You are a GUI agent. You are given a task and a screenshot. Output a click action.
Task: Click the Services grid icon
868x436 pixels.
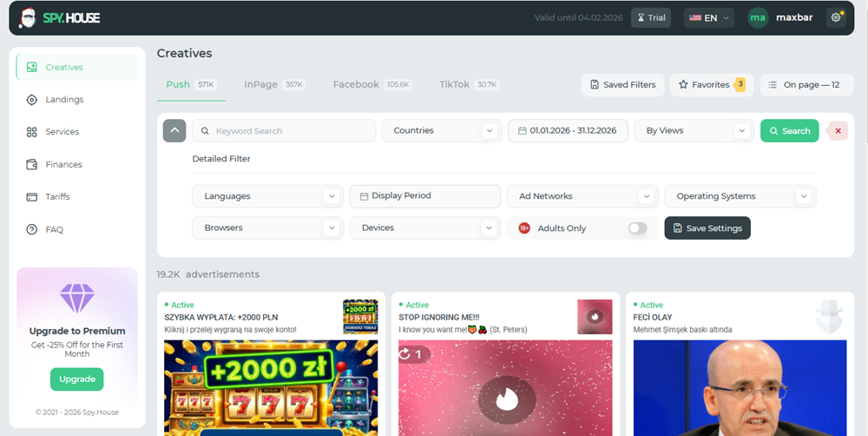tap(32, 132)
